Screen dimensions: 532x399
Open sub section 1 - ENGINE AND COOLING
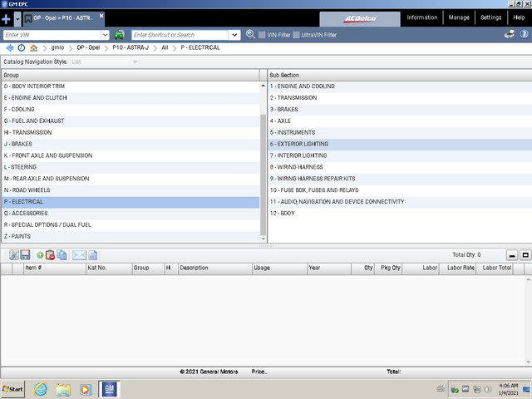(400, 86)
